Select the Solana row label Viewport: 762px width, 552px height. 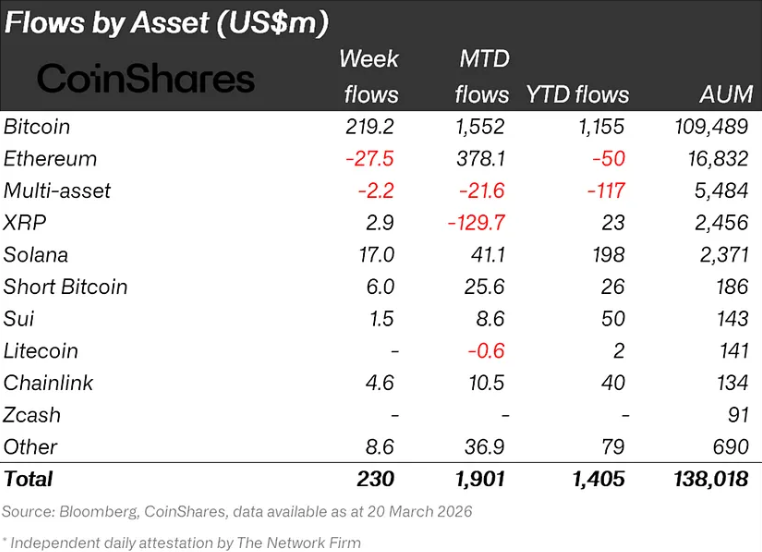pyautogui.click(x=36, y=255)
